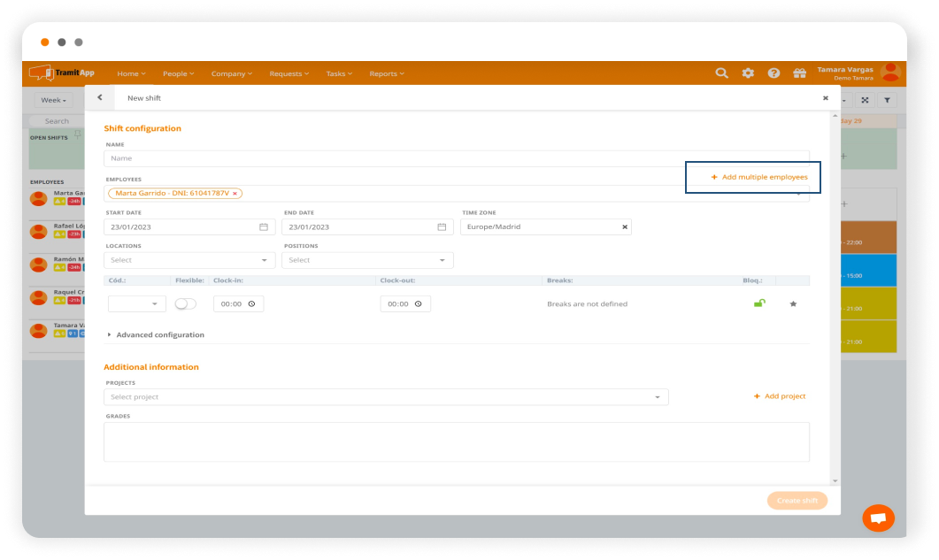Viewport: 939px width, 560px height.
Task: Click the search magnifier icon in header
Action: pos(722,73)
